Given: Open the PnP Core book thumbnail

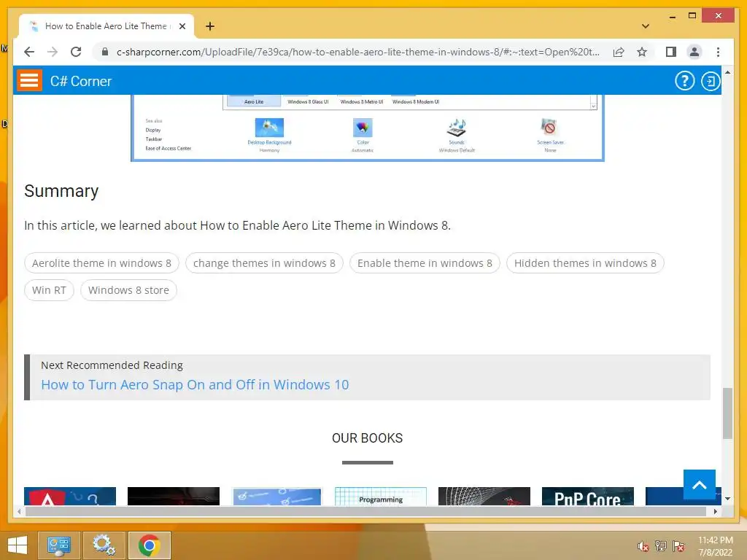Looking at the screenshot, I should pyautogui.click(x=588, y=496).
